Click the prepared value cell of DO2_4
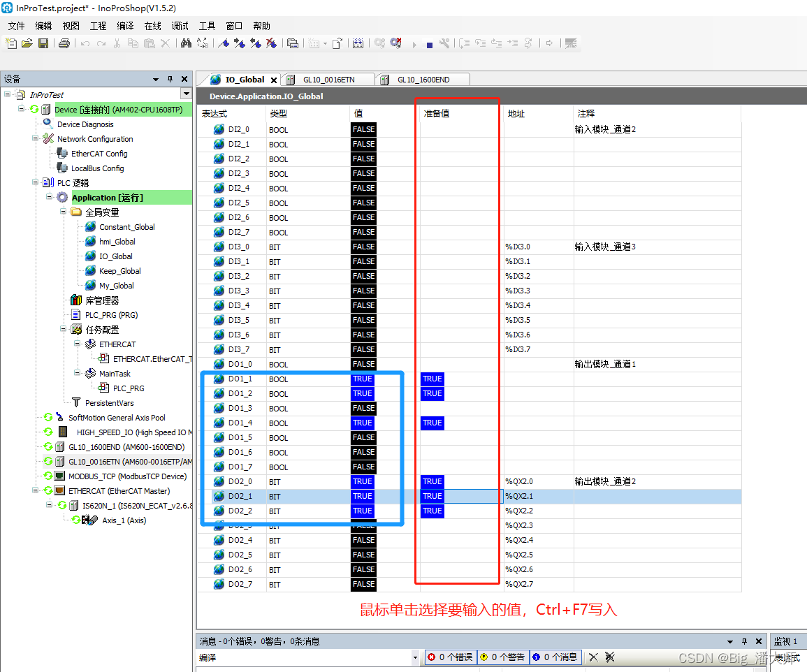The width and height of the screenshot is (807, 672). click(461, 540)
